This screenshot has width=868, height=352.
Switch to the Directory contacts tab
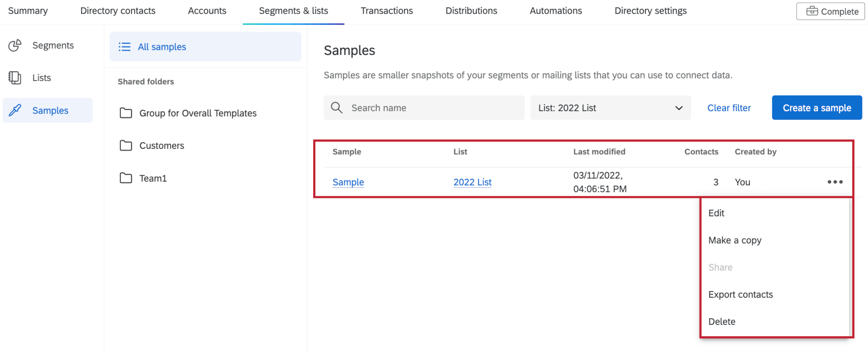pos(118,11)
